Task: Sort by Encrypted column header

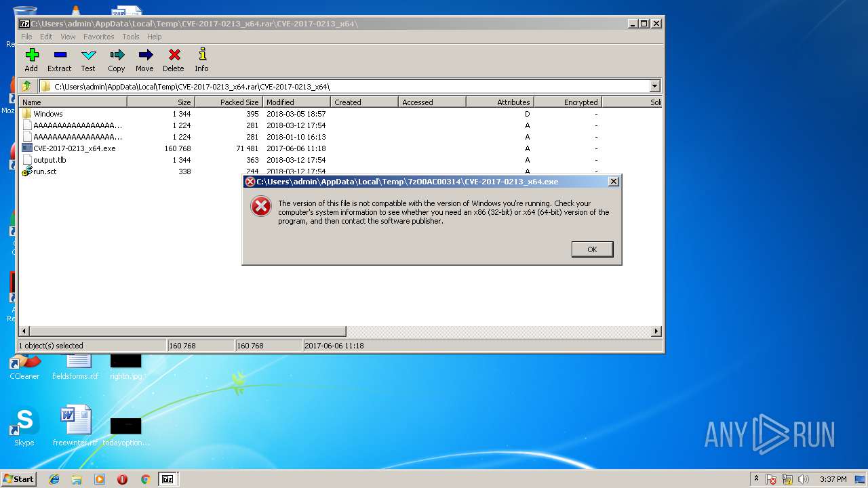Action: (x=568, y=102)
